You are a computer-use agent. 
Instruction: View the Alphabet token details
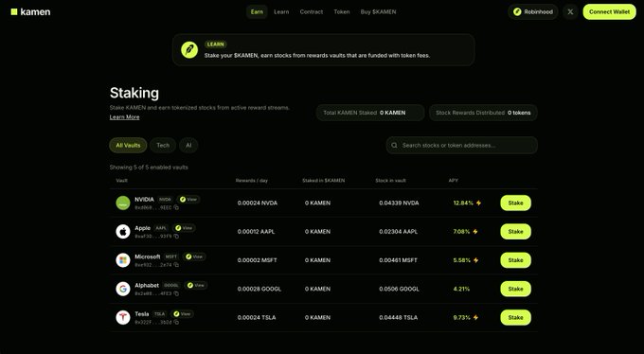(x=195, y=286)
